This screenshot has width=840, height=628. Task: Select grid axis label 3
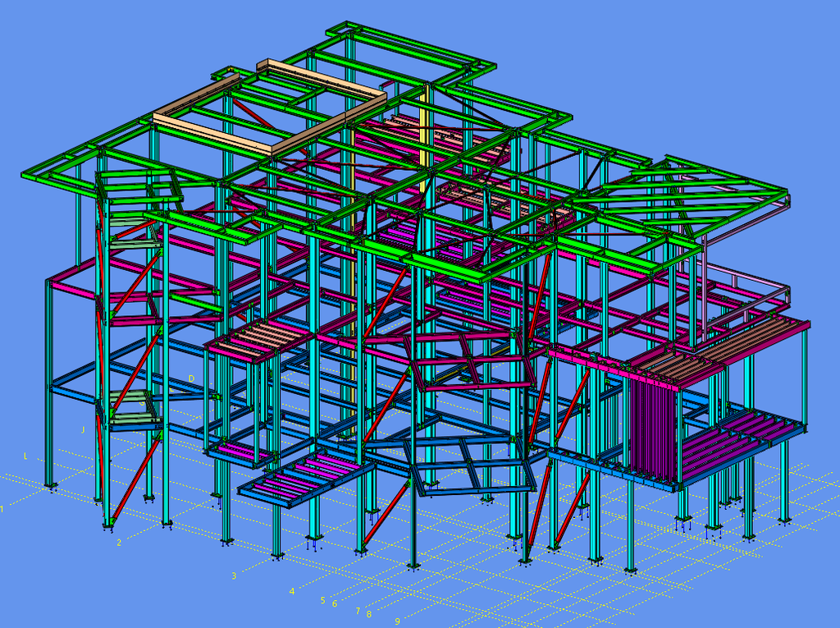click(x=234, y=575)
